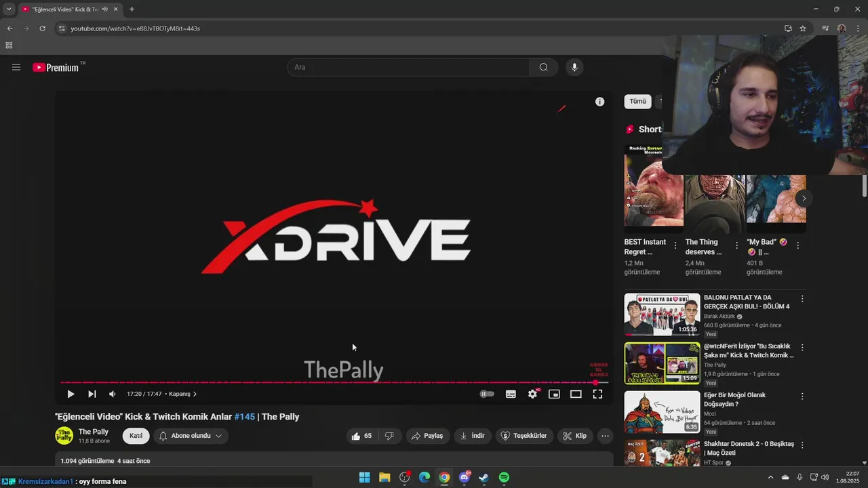
Task: Open Chrome three-dot menu
Action: point(858,28)
